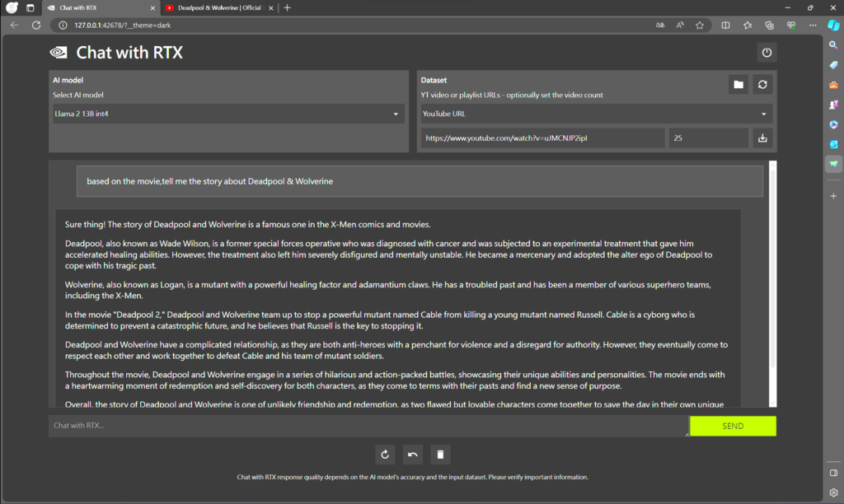Image resolution: width=844 pixels, height=504 pixels.
Task: Toggle Edge split screen view
Action: point(725,25)
